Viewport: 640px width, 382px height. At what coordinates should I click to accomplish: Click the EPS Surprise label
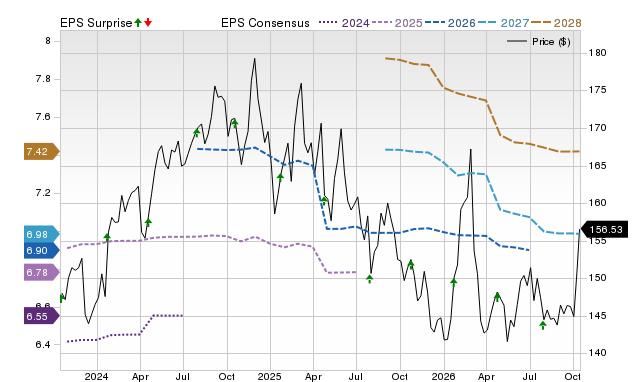[x=96, y=23]
